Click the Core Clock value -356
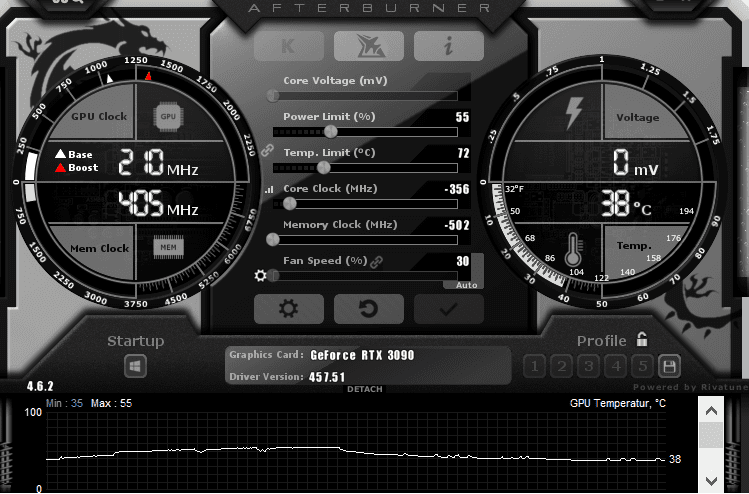The width and height of the screenshot is (749, 494). tap(457, 189)
